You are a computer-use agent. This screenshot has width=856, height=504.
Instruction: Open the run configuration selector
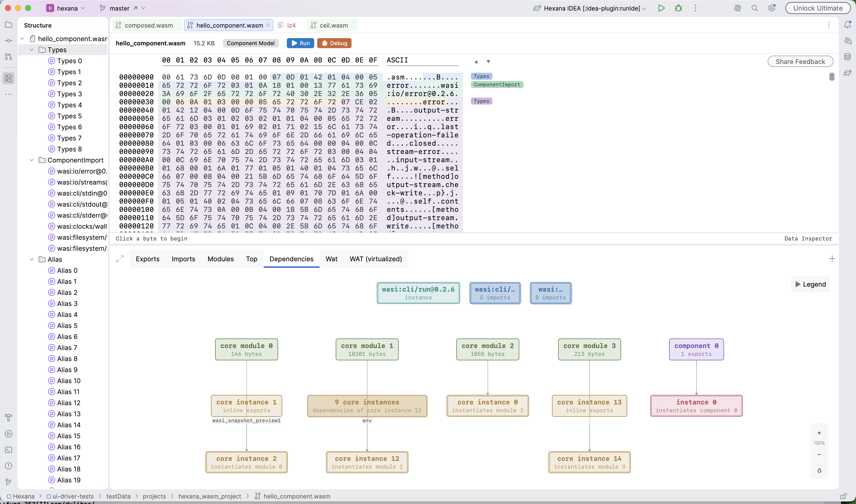(590, 8)
